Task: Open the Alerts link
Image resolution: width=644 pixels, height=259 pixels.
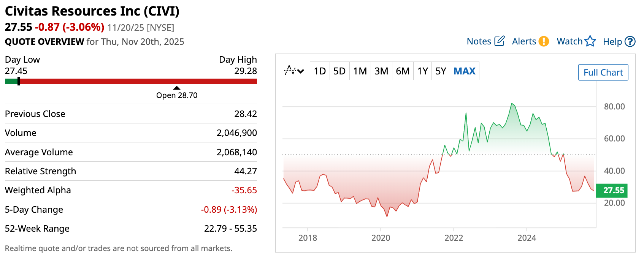Action: (523, 41)
